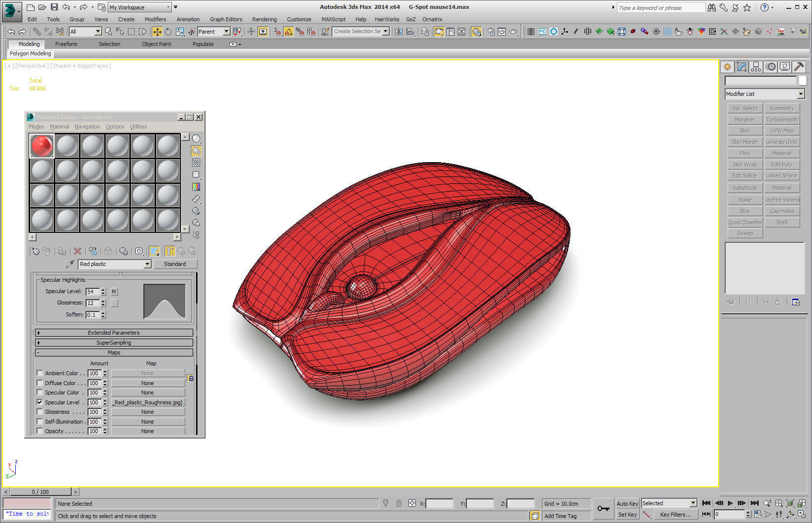Open the Modifier List dropdown
Screen dimensions: 812x523
[x=765, y=94]
